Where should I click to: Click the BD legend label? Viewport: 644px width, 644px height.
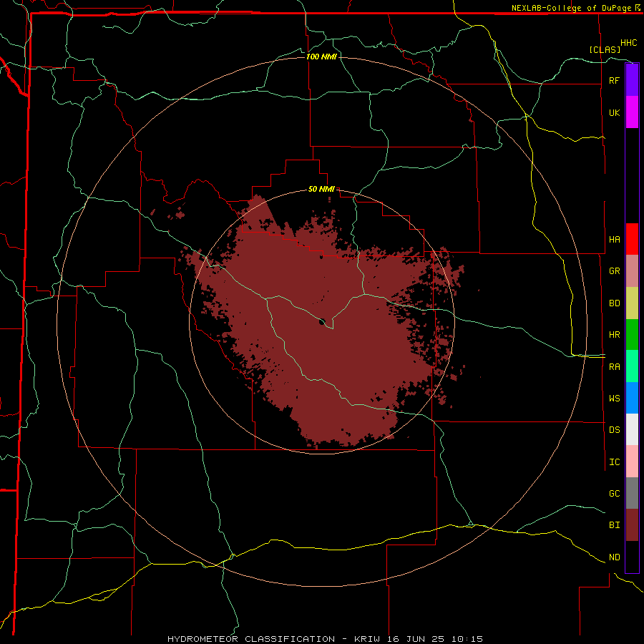coord(614,303)
